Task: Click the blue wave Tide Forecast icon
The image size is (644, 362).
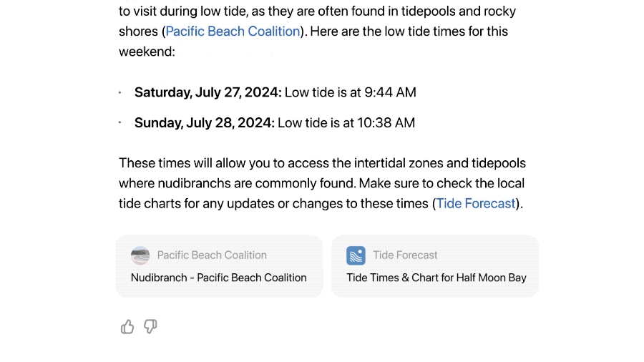Action: click(356, 255)
